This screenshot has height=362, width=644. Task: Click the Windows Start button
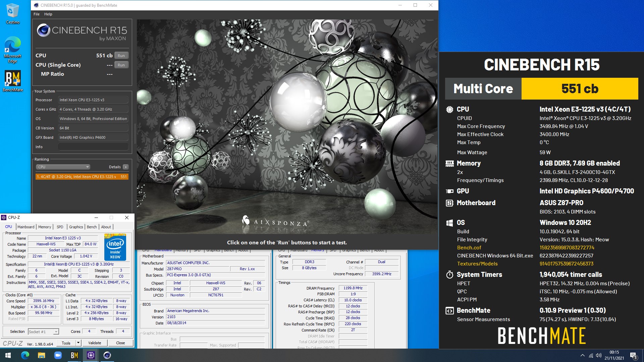coord(8,355)
